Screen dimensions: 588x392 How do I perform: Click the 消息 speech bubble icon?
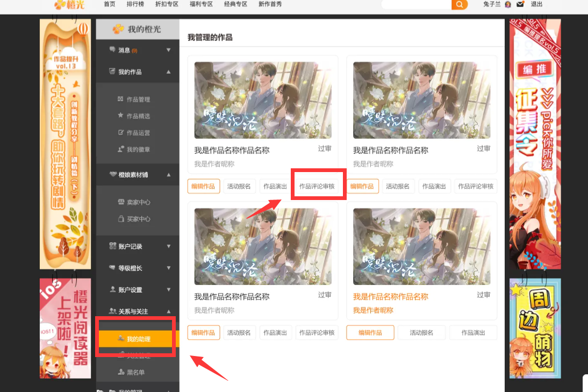pos(112,49)
